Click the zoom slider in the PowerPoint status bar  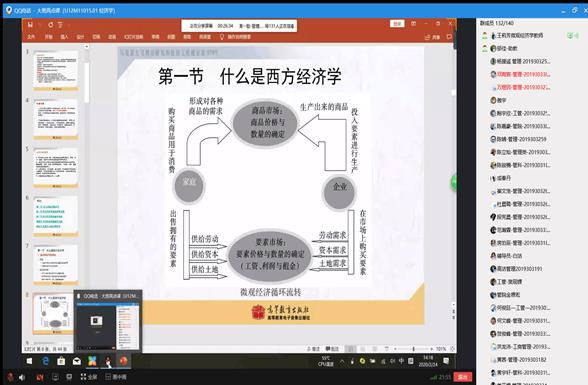click(x=413, y=349)
